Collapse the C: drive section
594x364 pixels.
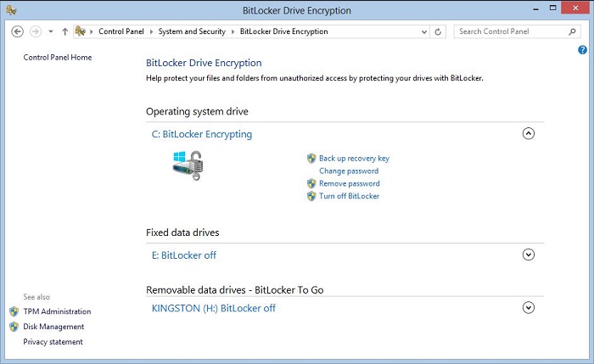(x=529, y=133)
